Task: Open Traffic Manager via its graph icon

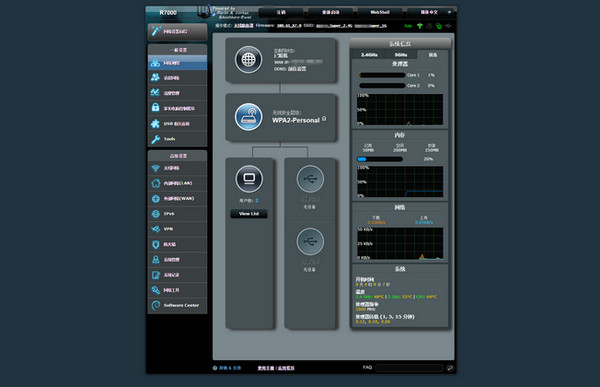Action: [155, 93]
